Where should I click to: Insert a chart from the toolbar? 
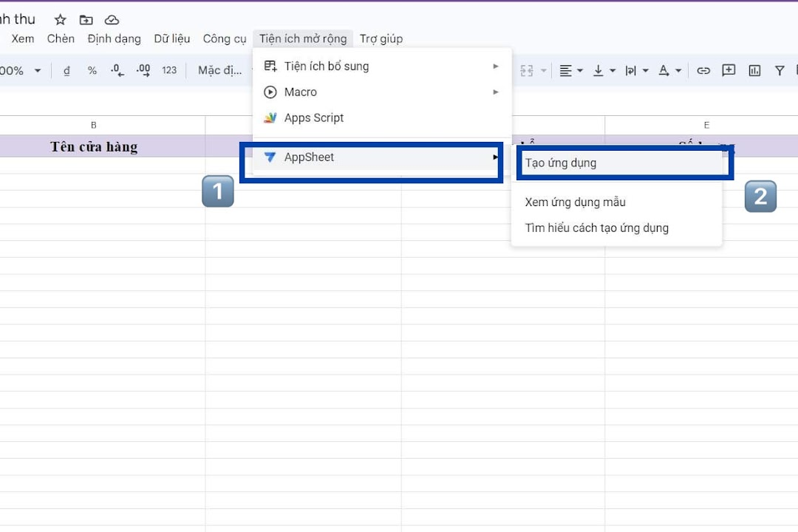pos(754,71)
